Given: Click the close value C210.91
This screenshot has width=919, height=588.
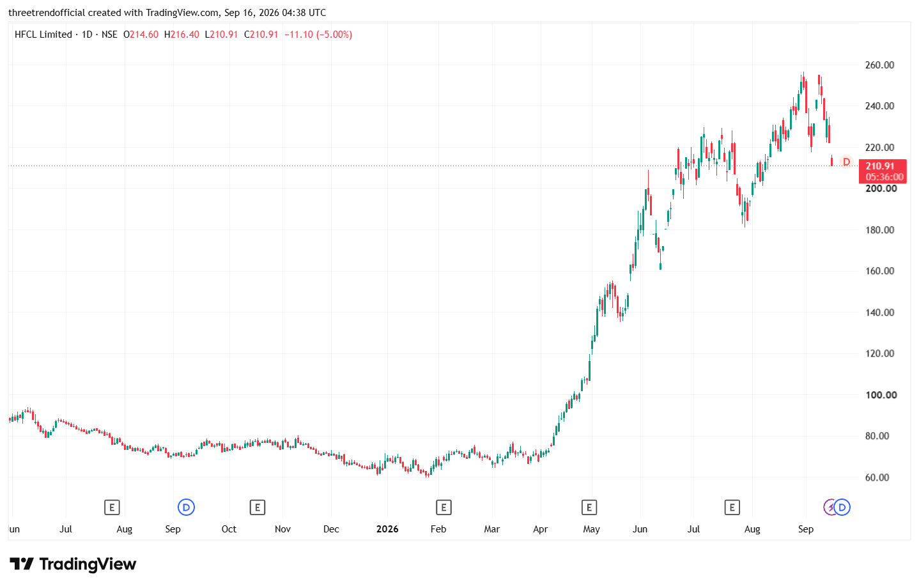Looking at the screenshot, I should [x=261, y=35].
